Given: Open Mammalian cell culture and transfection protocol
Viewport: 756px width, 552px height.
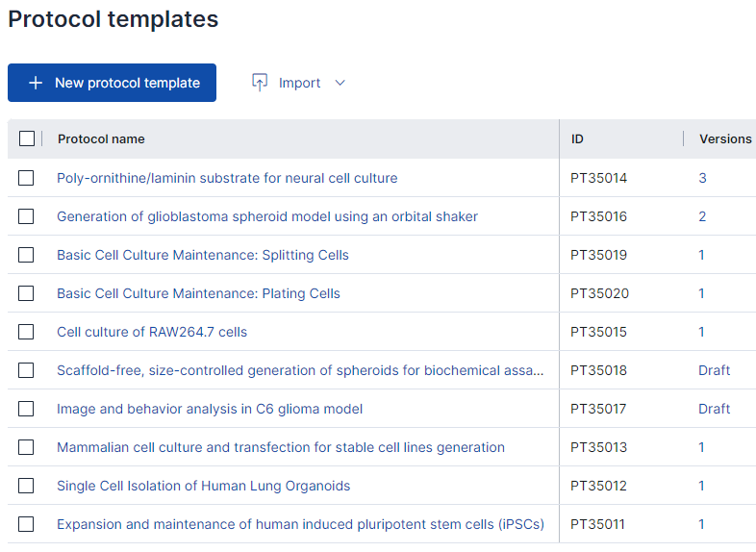Looking at the screenshot, I should (x=281, y=447).
